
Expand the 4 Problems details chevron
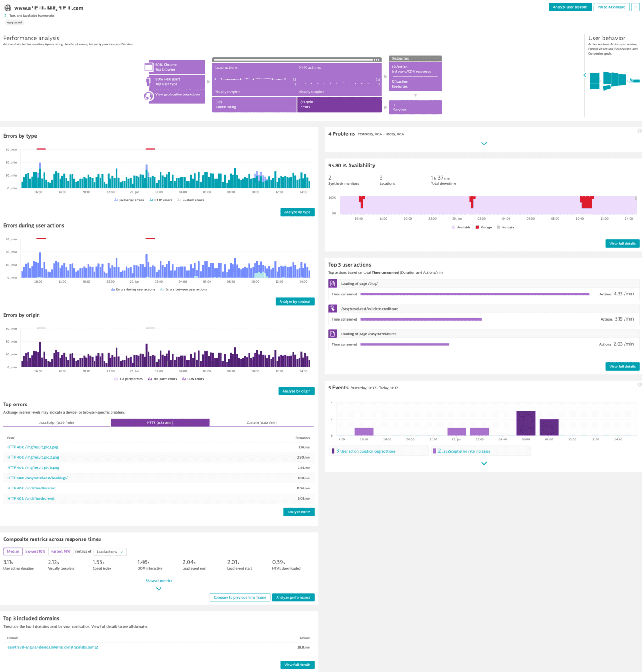click(x=484, y=143)
